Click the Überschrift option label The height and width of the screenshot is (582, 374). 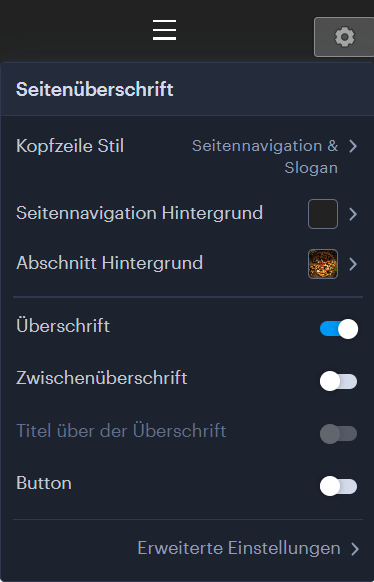(63, 326)
